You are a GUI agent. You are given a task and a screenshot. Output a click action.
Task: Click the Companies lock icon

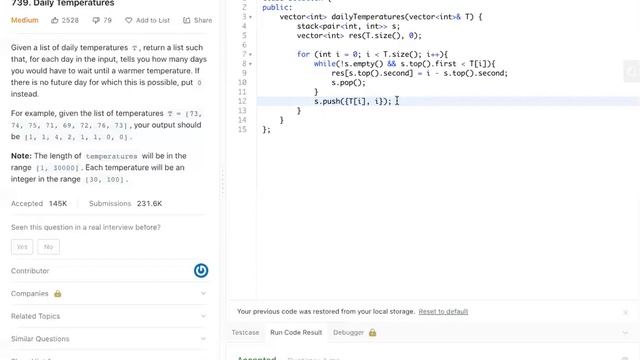point(58,293)
